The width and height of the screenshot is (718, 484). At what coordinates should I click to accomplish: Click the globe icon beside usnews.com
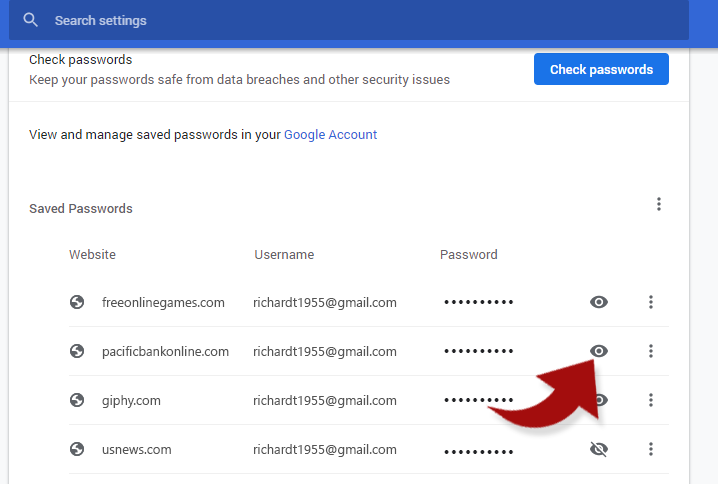point(77,449)
